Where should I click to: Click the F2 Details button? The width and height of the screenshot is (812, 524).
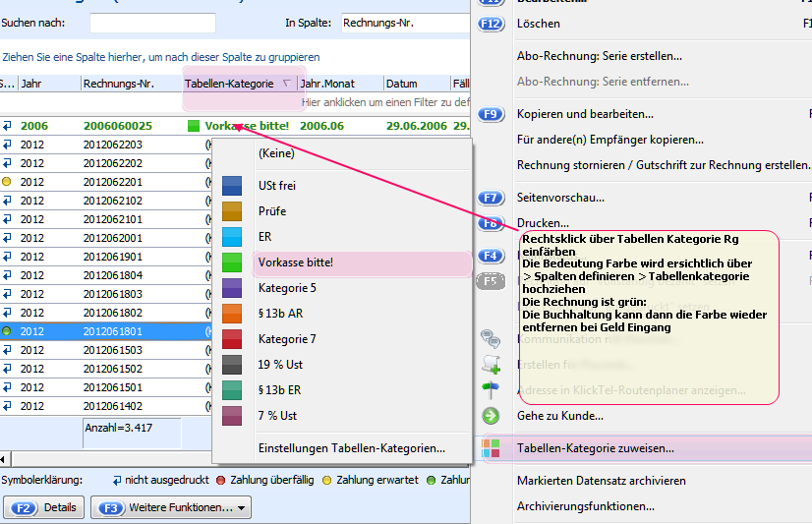[44, 507]
